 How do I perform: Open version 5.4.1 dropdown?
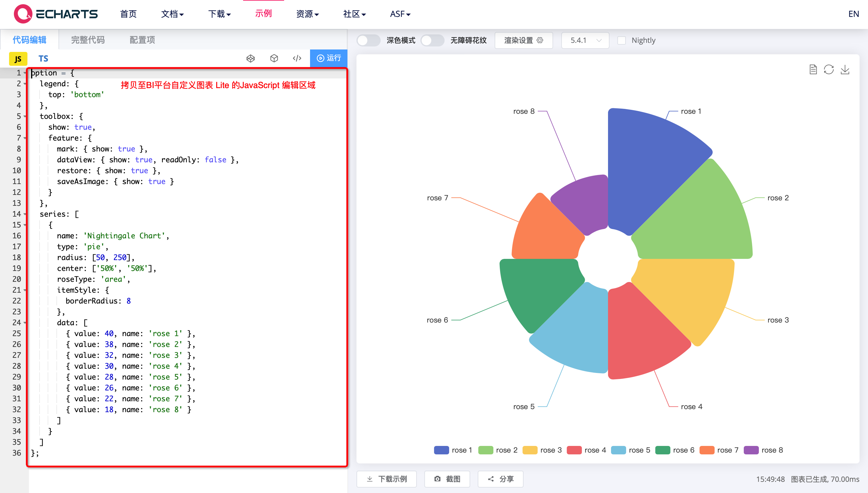tap(585, 40)
